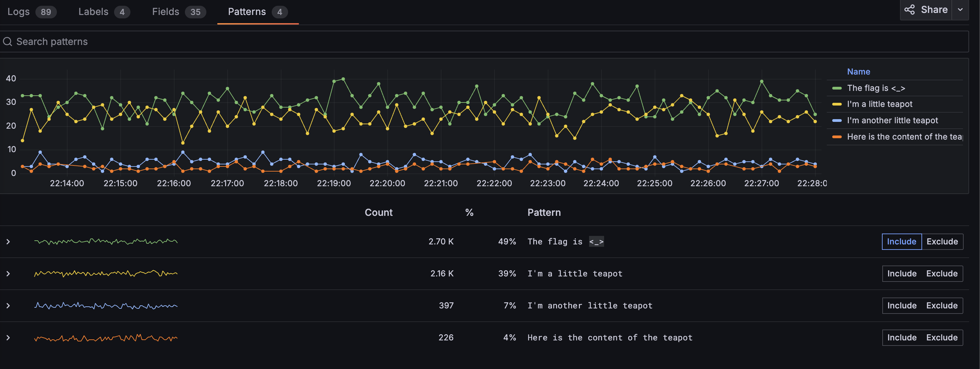Click the Share icon button
980x369 pixels.
[909, 10]
